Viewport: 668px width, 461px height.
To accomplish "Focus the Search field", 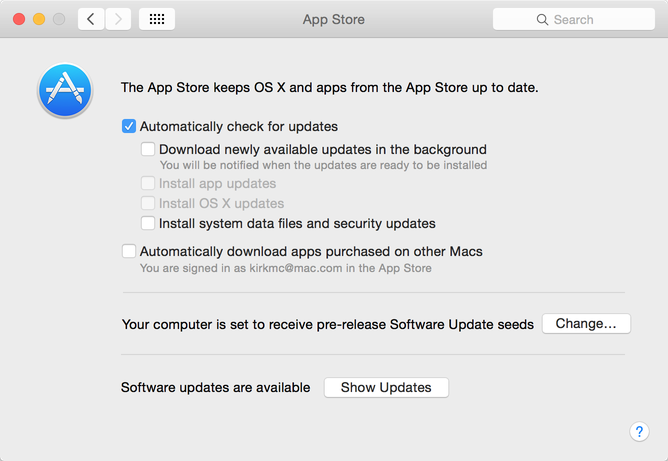I will pos(573,19).
